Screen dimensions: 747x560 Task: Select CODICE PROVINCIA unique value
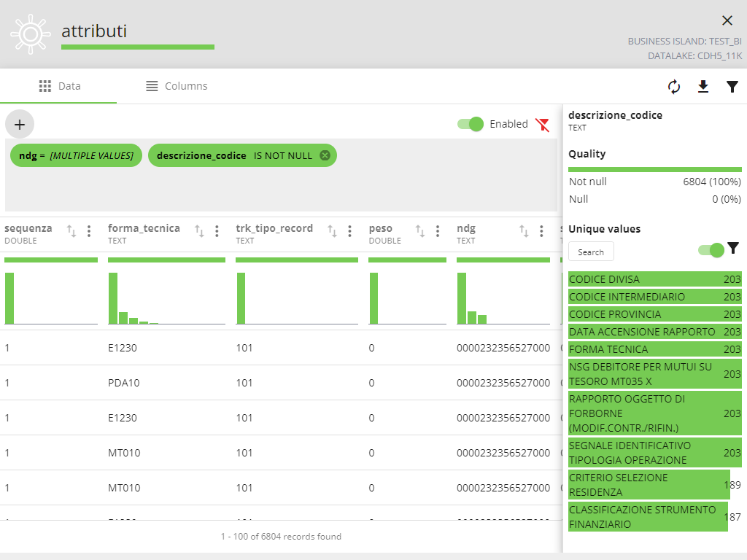[x=615, y=314]
